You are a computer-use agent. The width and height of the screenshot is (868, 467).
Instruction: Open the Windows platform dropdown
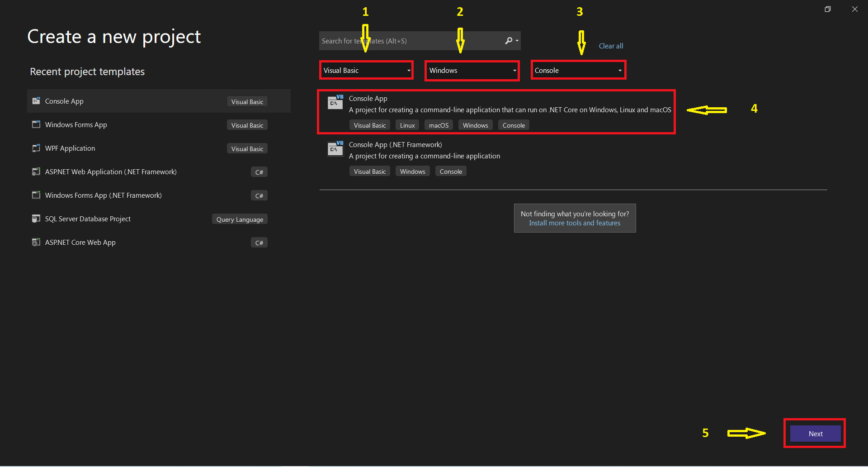click(472, 71)
